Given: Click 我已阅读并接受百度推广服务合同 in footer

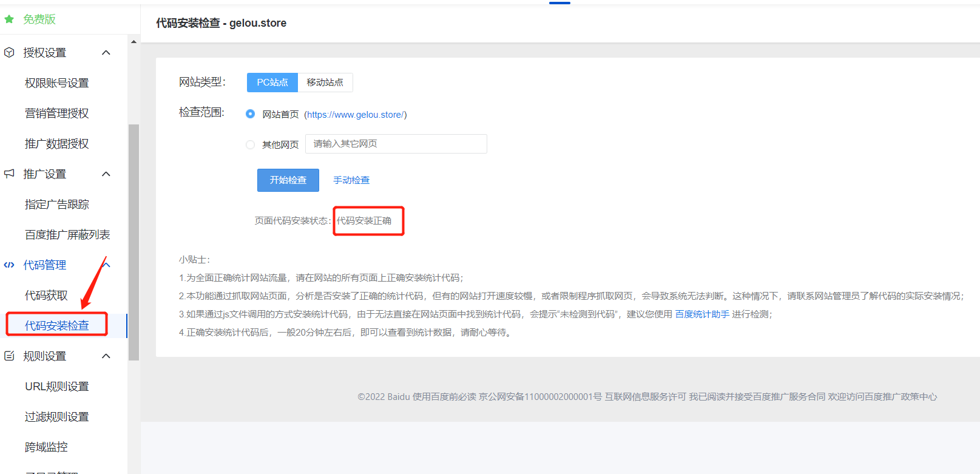Looking at the screenshot, I should coord(757,397).
